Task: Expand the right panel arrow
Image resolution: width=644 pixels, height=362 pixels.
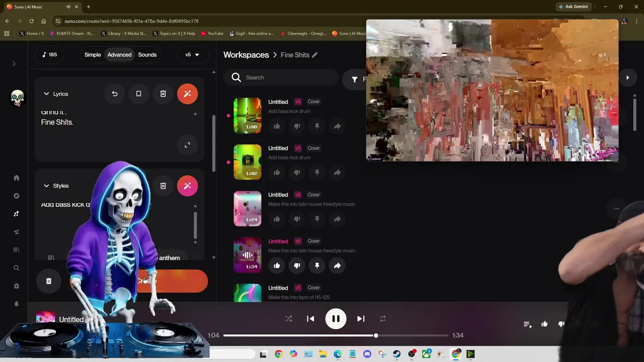Action: click(627, 77)
